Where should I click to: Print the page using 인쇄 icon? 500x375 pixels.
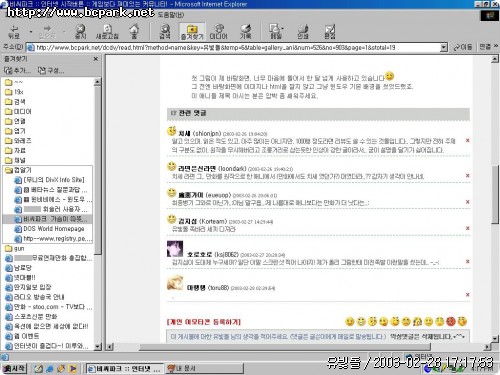(x=303, y=32)
